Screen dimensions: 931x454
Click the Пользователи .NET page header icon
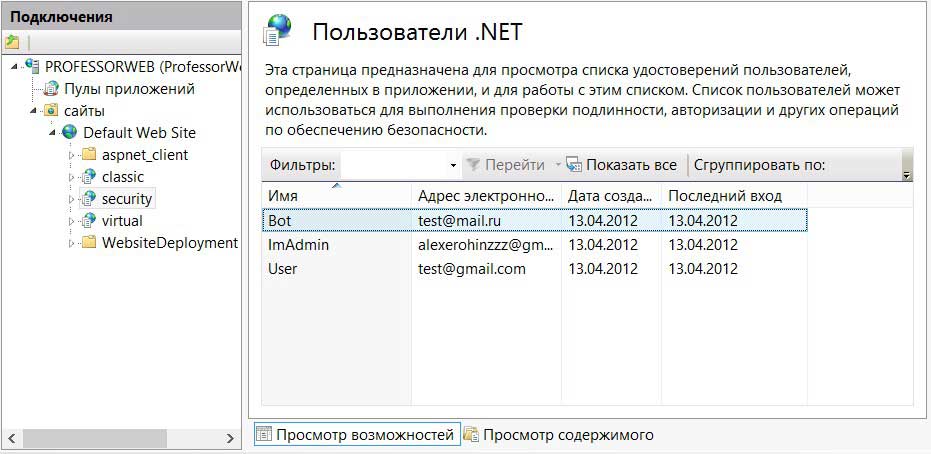[x=278, y=30]
